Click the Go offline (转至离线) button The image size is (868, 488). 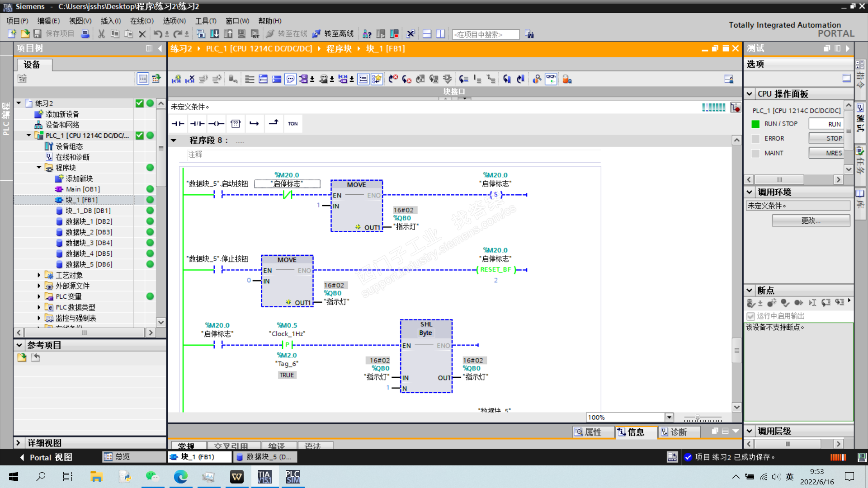pos(334,34)
